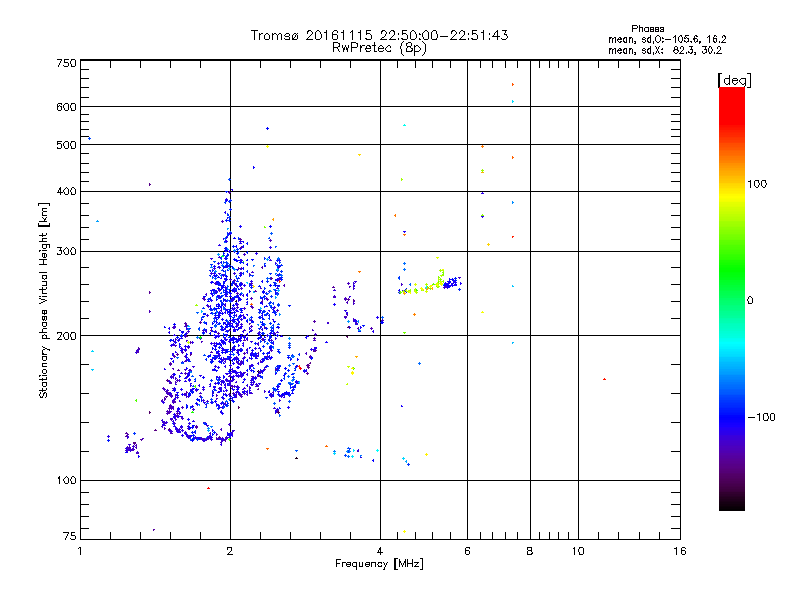
Task: Click the x-axis tick label '16'
Action: pos(680,551)
